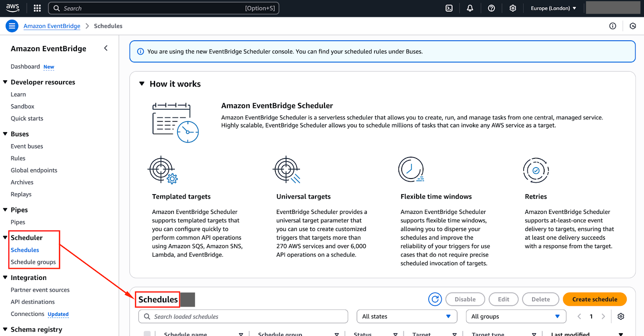
Task: Open Event buses in the sidebar
Action: [x=27, y=146]
